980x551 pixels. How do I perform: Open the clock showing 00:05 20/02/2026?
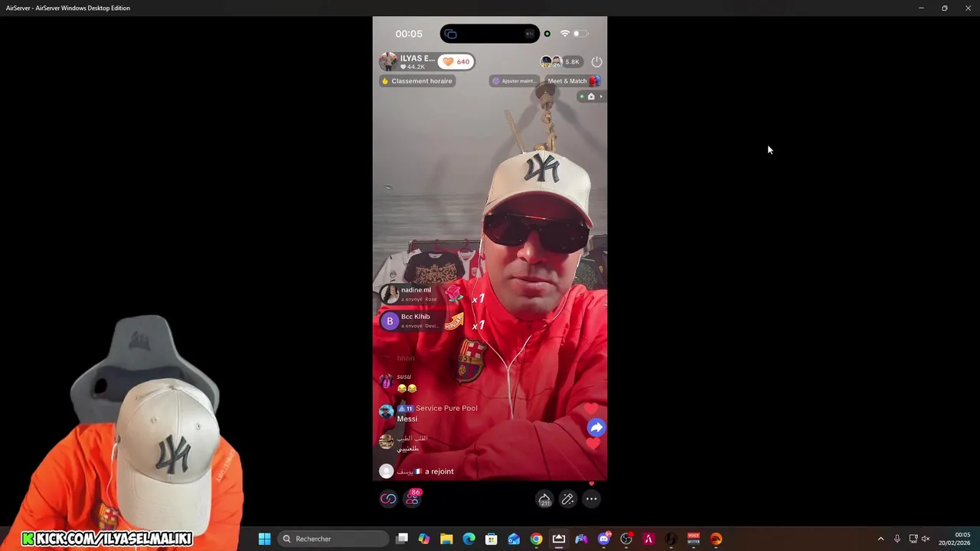click(955, 539)
